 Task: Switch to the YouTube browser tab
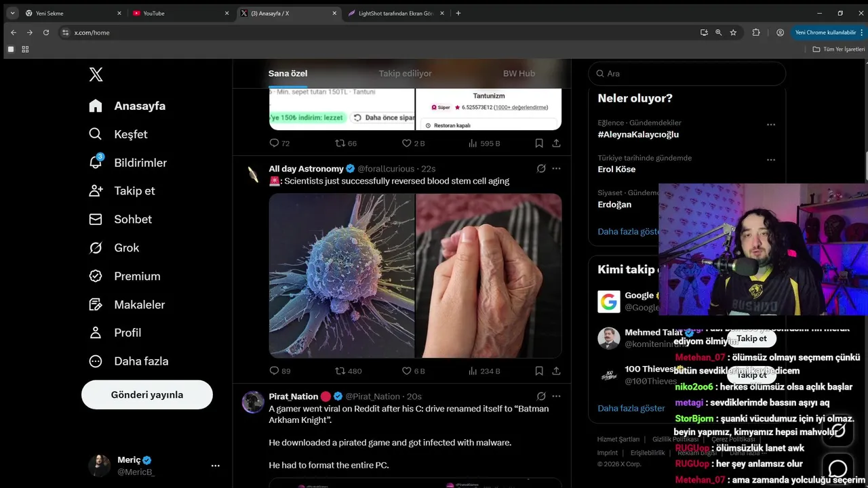click(180, 13)
